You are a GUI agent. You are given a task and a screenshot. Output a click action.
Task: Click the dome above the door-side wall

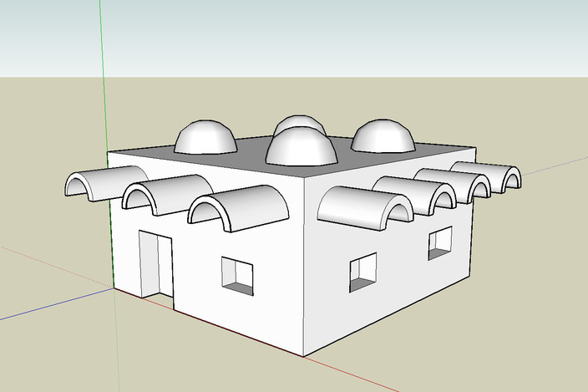coord(205,137)
